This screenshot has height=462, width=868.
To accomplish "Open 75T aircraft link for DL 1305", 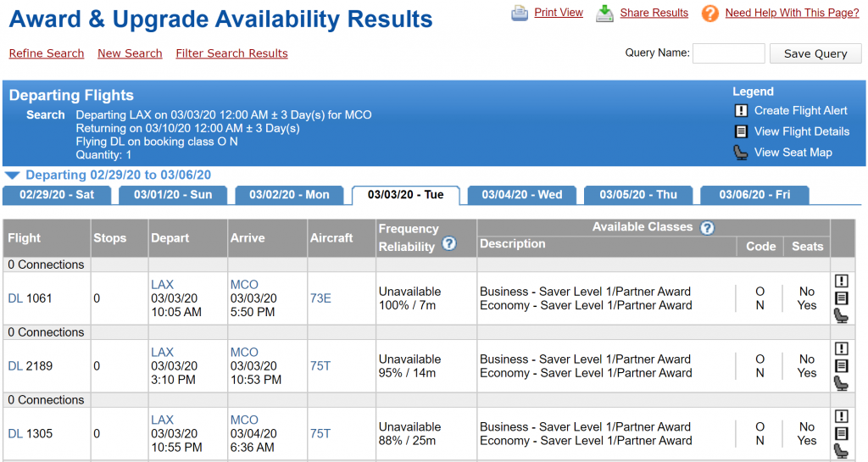I will (x=320, y=434).
